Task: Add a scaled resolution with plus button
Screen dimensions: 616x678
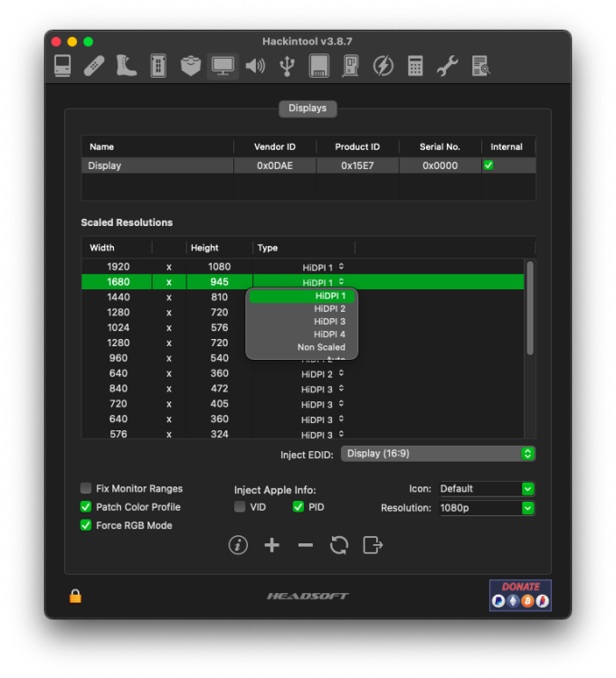Action: pyautogui.click(x=271, y=545)
